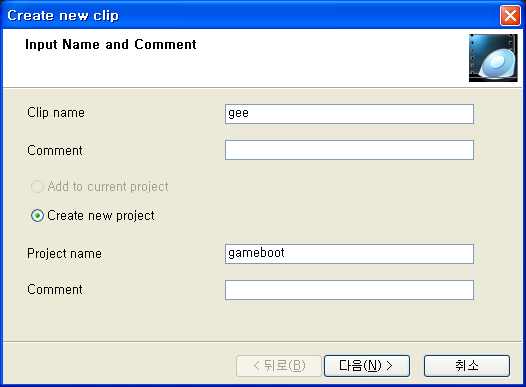The image size is (526, 387).
Task: Place the cursor in the gameboot text
Action: (x=256, y=253)
